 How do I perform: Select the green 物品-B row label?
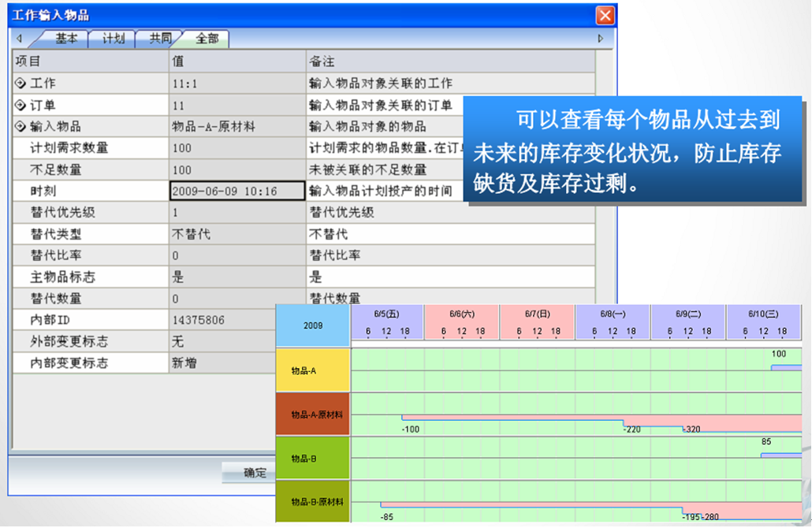tap(312, 458)
